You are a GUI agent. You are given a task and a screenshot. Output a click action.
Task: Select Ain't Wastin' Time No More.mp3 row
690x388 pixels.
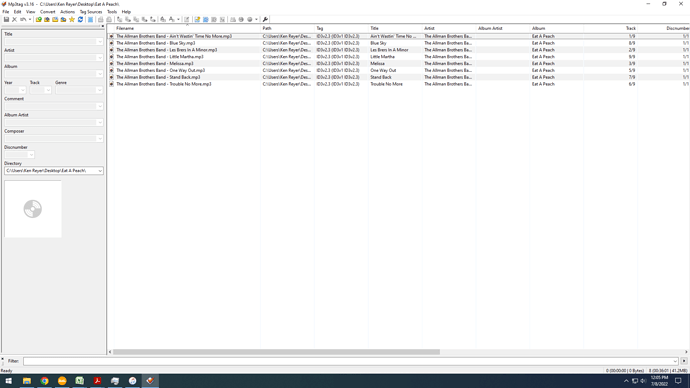click(398, 37)
